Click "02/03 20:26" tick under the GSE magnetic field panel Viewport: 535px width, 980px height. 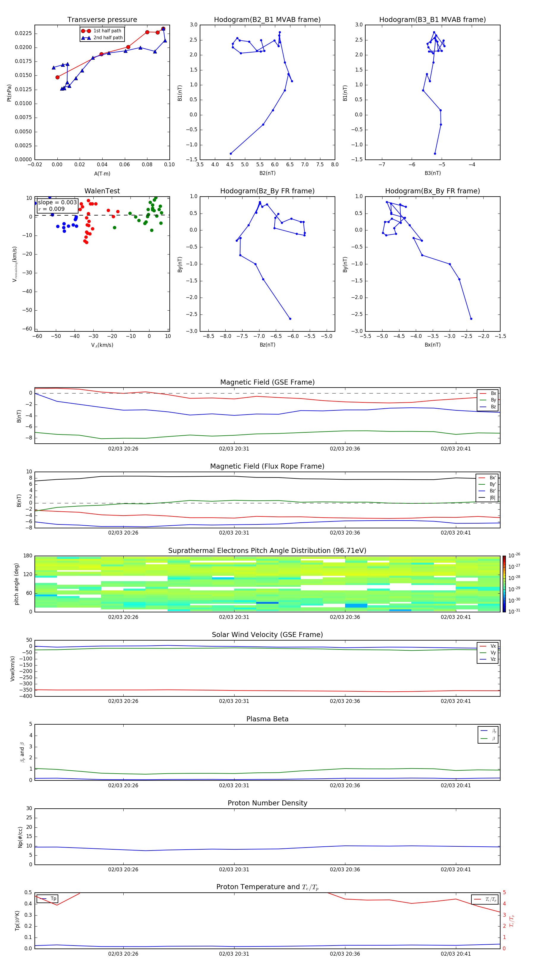(123, 448)
